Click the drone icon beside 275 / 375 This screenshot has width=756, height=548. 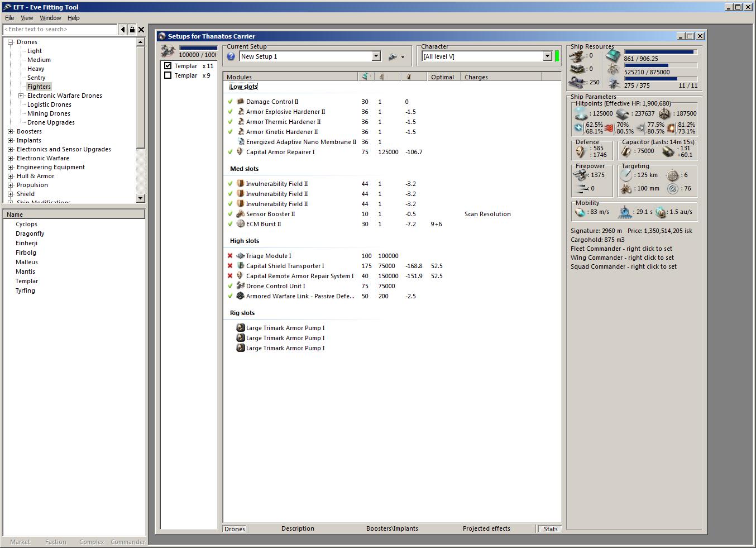point(614,83)
